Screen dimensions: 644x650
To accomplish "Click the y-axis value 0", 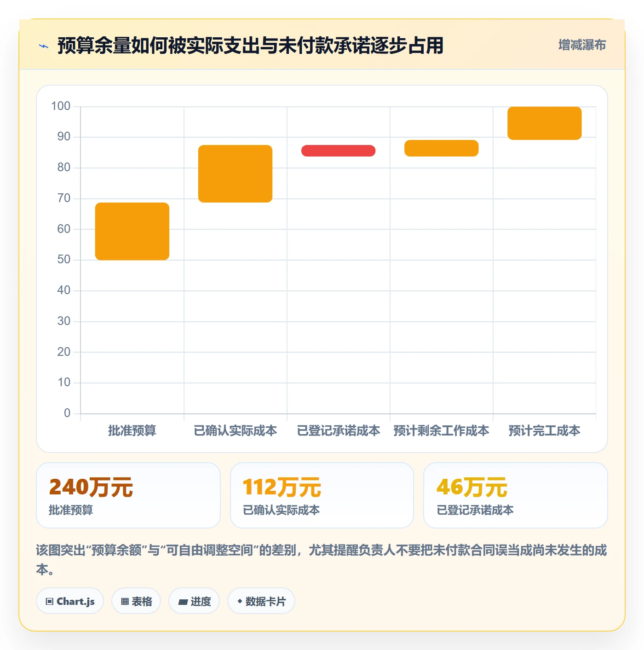I will coord(67,413).
